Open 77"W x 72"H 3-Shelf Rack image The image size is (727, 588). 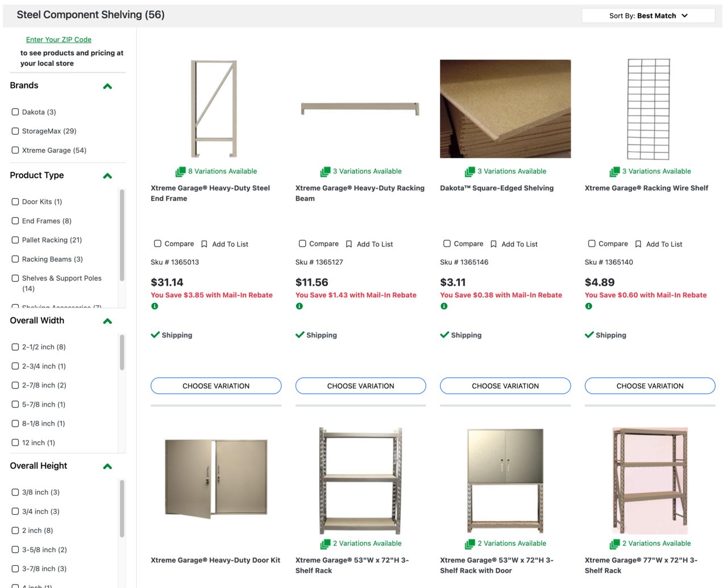(x=650, y=481)
